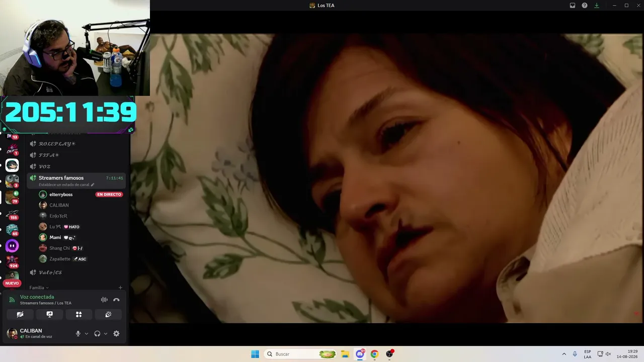Open File Explorer from taskbar
644x362 pixels.
[345, 354]
